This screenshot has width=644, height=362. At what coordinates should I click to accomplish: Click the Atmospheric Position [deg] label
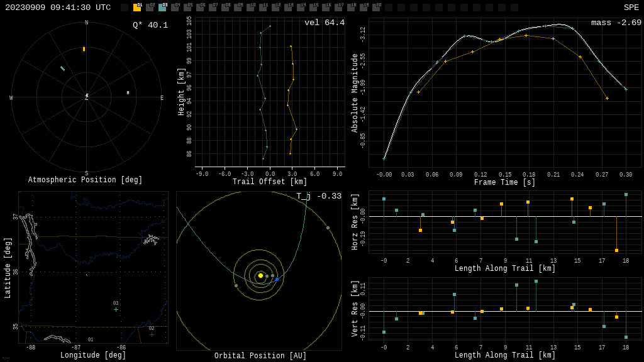click(x=85, y=180)
